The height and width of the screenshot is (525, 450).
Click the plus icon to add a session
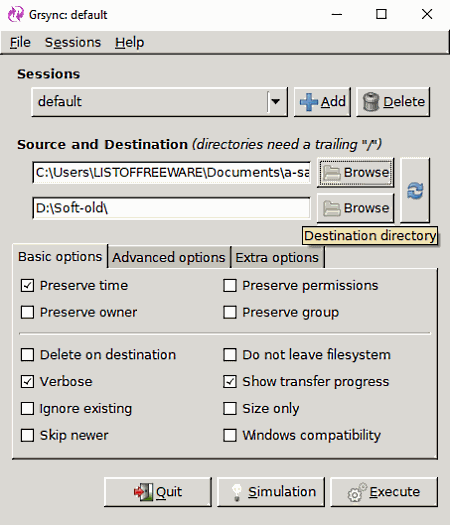[308, 102]
